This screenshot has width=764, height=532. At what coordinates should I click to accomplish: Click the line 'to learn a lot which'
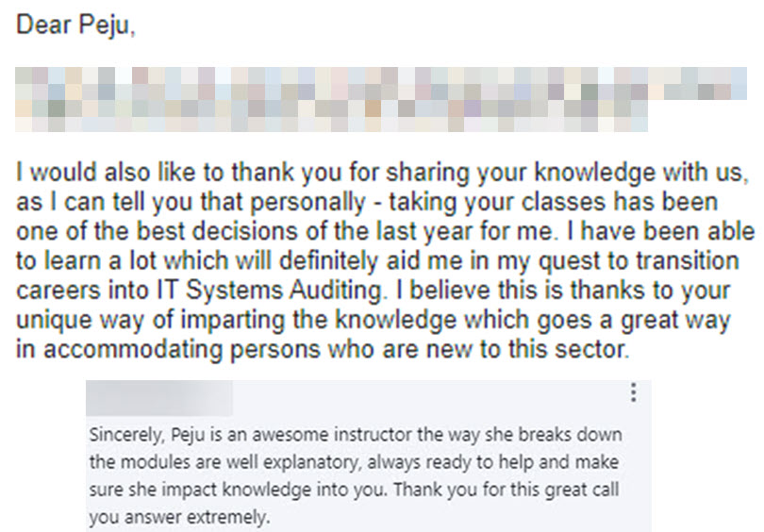(377, 260)
